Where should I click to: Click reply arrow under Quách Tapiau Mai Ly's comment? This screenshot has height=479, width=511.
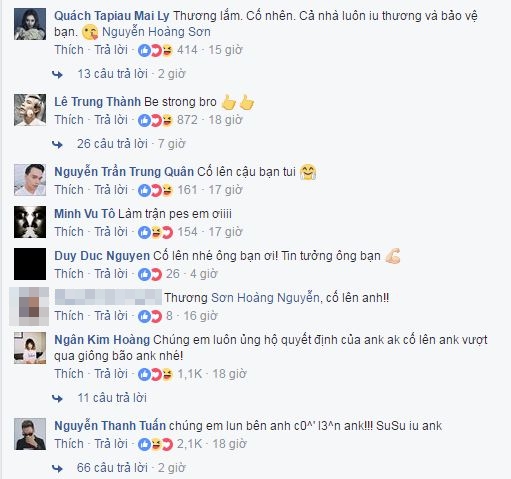tap(57, 74)
